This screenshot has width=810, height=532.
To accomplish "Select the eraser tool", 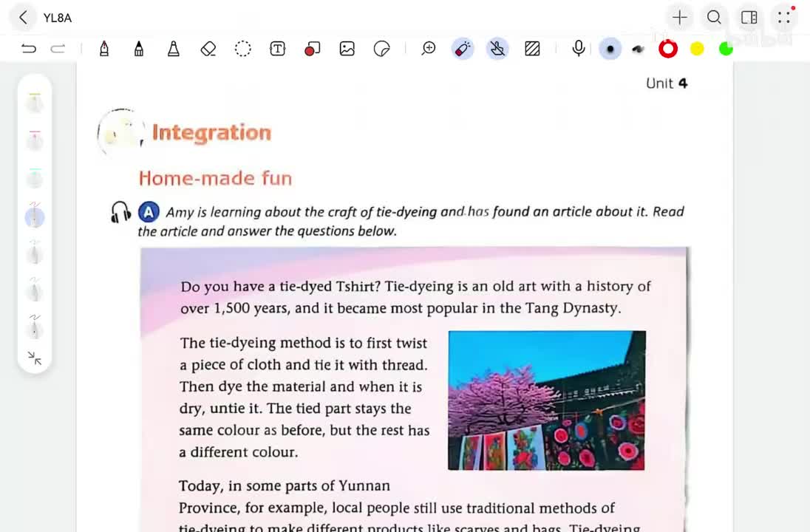I will click(208, 49).
